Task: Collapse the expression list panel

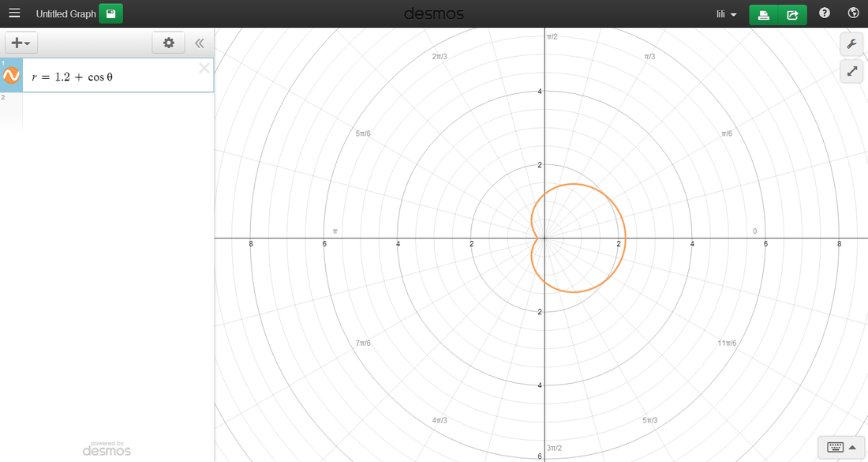Action: [200, 43]
